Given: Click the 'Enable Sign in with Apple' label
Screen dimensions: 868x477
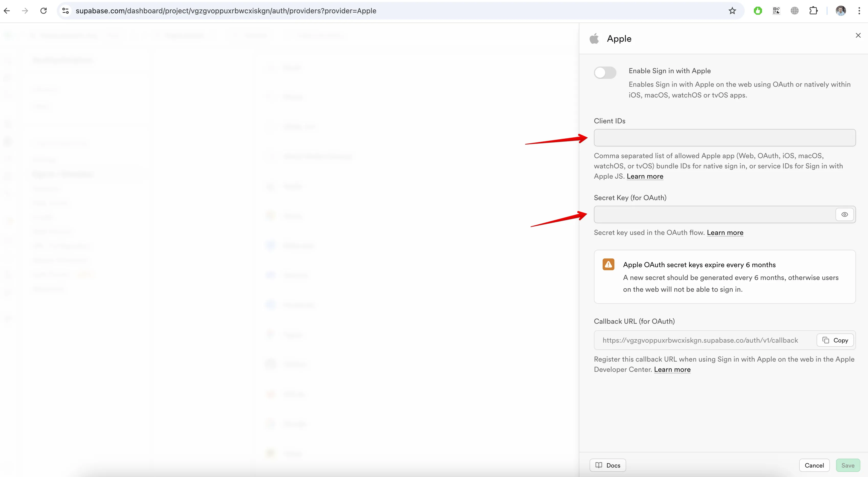Looking at the screenshot, I should point(669,71).
